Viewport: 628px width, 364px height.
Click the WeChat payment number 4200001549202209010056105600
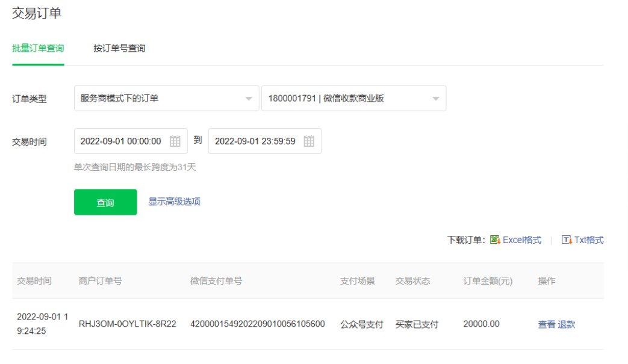(x=257, y=324)
